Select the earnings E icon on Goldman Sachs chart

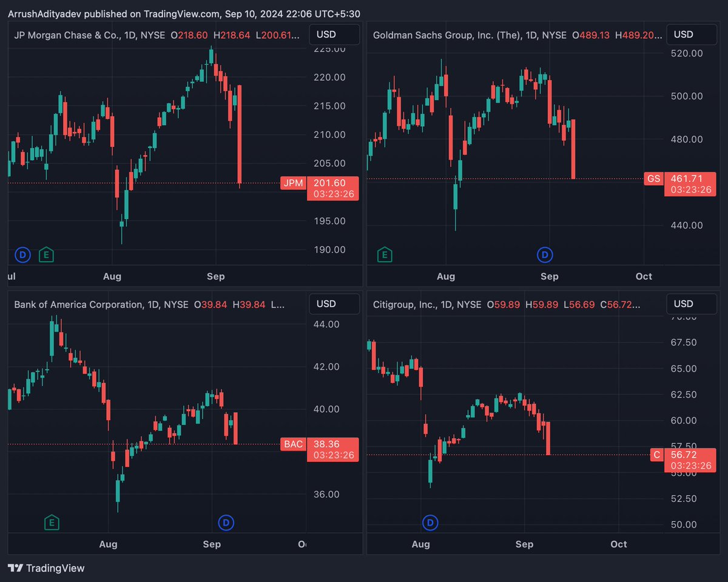click(x=384, y=255)
